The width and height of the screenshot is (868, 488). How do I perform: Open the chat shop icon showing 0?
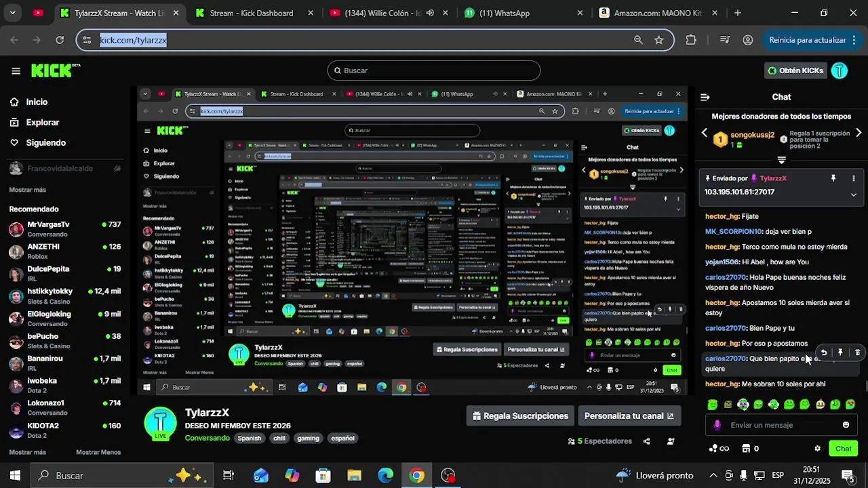(x=751, y=449)
